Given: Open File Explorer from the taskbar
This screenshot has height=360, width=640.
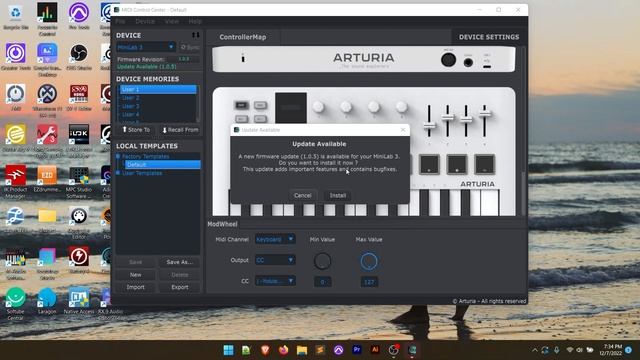Looking at the screenshot, I should [302, 350].
